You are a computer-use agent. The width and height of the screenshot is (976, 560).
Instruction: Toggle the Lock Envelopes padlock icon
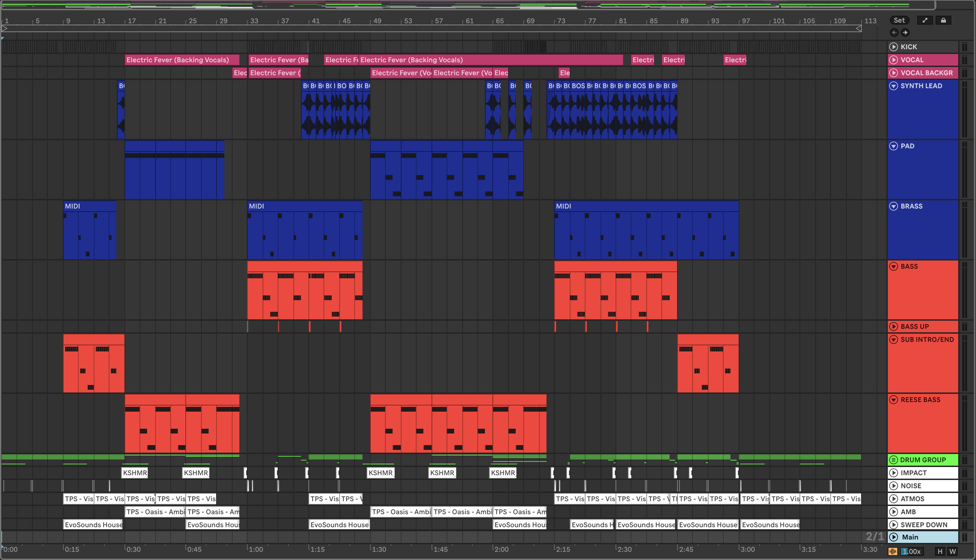943,21
